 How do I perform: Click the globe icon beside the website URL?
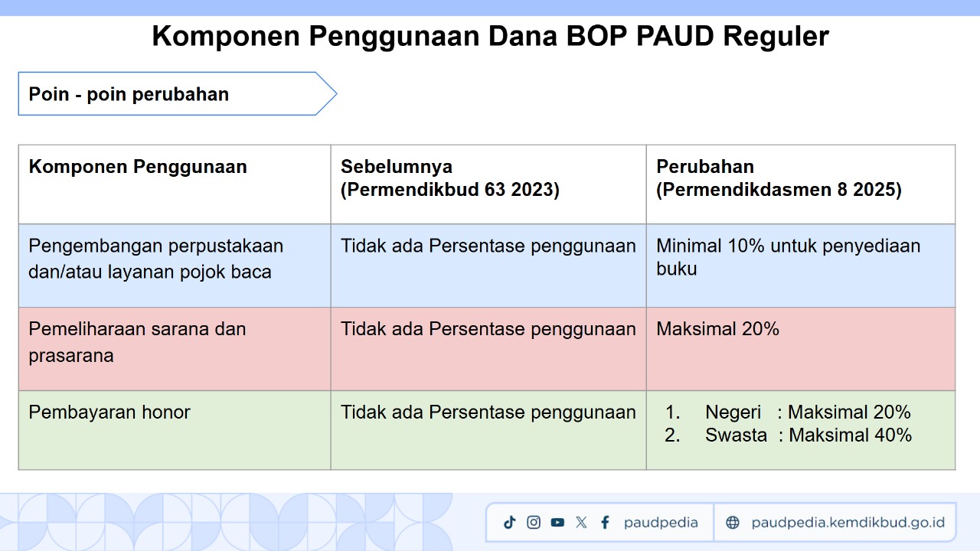[733, 523]
